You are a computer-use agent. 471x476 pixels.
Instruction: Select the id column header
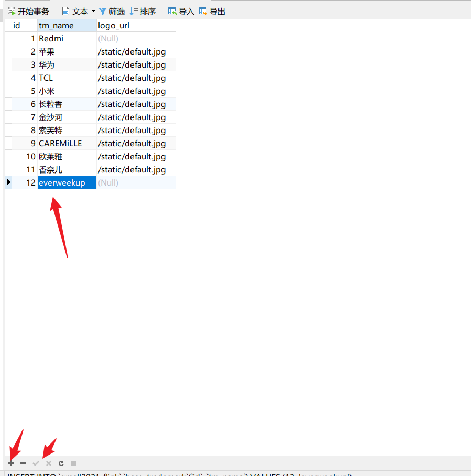tap(25, 26)
